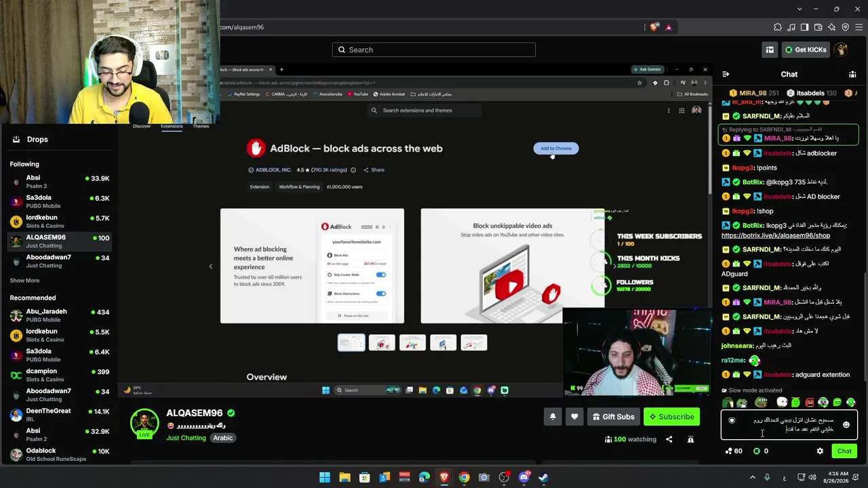Open the Kick store icon beside Get KICKs
Image resolution: width=868 pixels, height=488 pixels.
point(770,49)
